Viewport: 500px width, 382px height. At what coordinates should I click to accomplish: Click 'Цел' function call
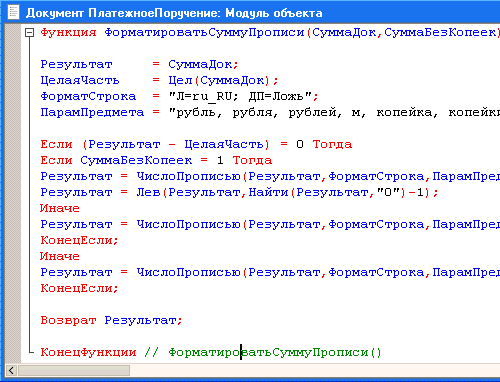[180, 80]
